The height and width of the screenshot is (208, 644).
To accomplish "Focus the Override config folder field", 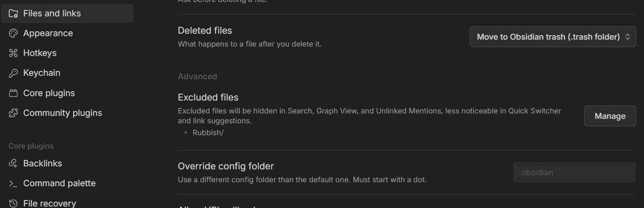I will [x=574, y=172].
